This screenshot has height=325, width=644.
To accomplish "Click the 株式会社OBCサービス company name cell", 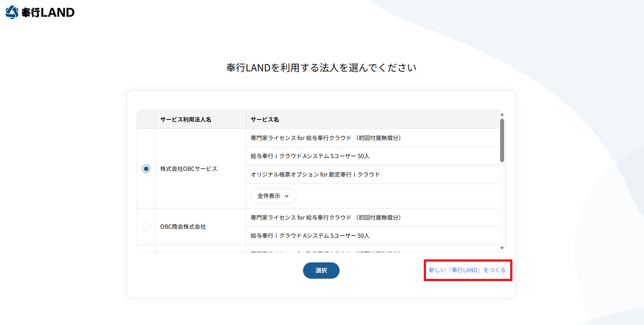I will (201, 168).
